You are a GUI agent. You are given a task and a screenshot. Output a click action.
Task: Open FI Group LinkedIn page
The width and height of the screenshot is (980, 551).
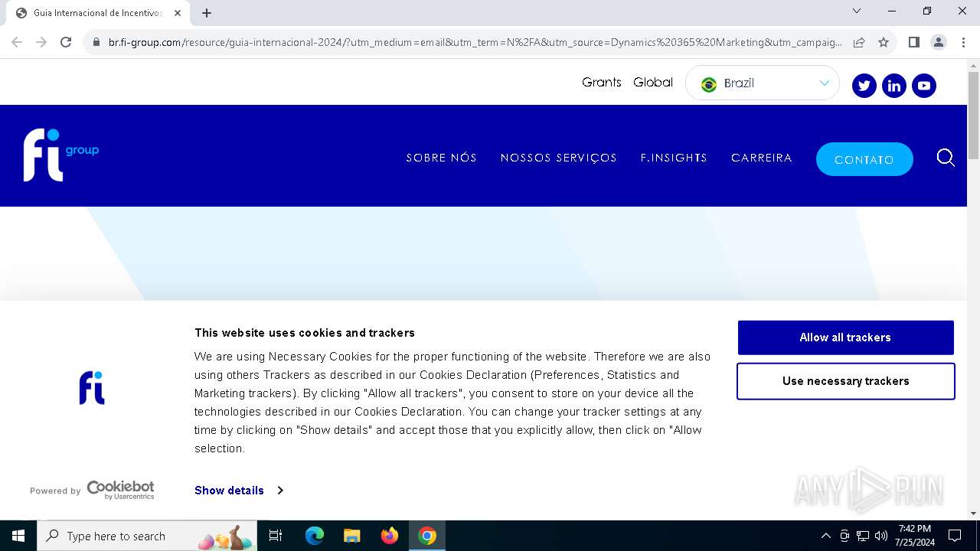[x=893, y=86]
